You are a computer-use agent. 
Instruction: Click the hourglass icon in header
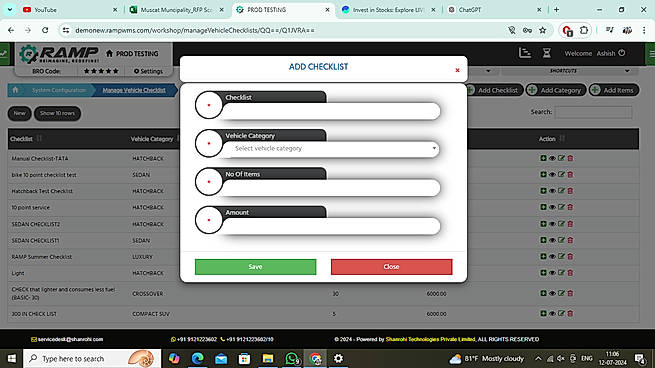coord(546,53)
